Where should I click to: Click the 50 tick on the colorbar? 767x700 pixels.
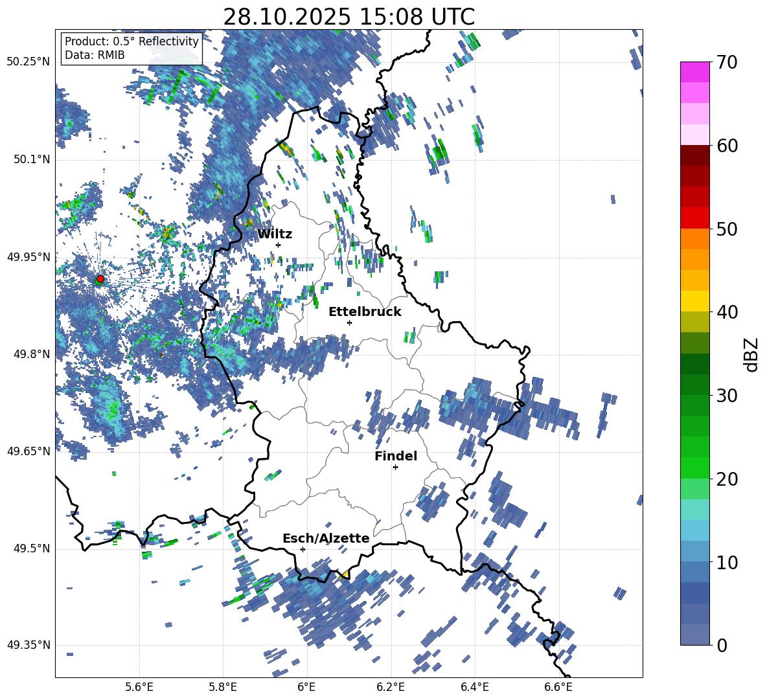727,229
